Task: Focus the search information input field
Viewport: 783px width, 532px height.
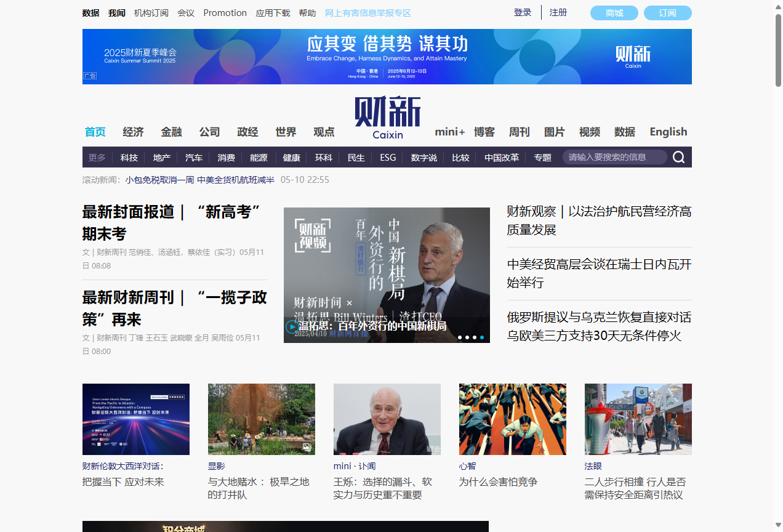Action: (614, 158)
